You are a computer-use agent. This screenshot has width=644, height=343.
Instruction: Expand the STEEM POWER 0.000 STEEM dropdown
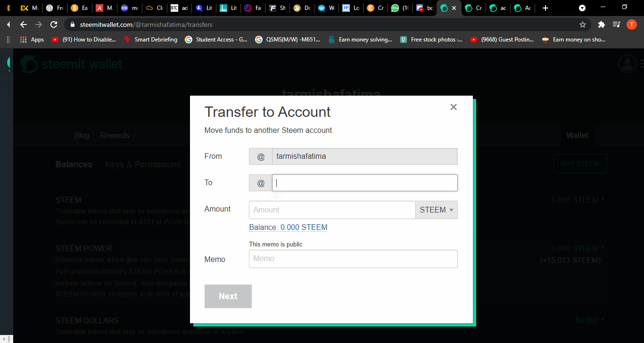tap(578, 248)
